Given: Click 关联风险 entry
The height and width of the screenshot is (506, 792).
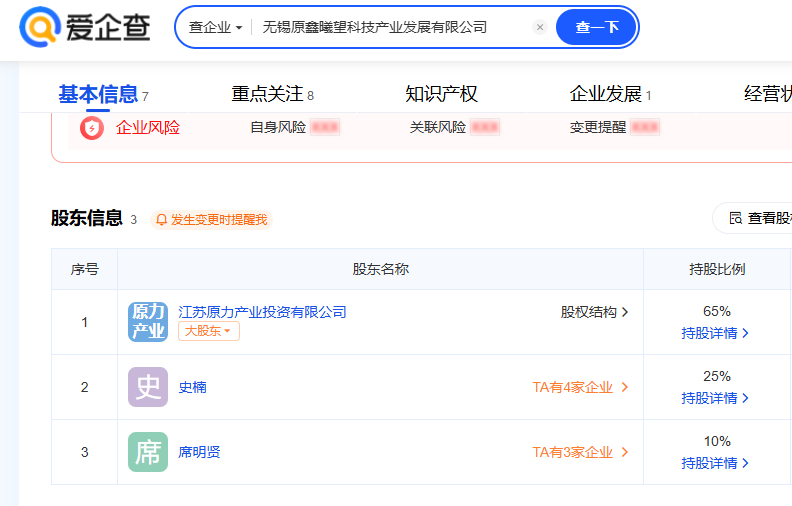Looking at the screenshot, I should coord(455,127).
